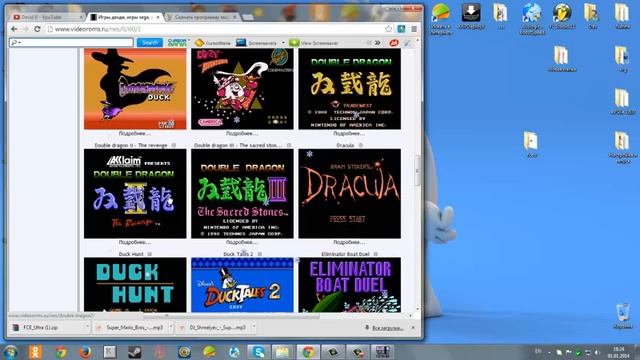The height and width of the screenshot is (360, 640).
Task: Expand the options arrow for the Super_Mario_Bros mp3
Action: point(171,327)
